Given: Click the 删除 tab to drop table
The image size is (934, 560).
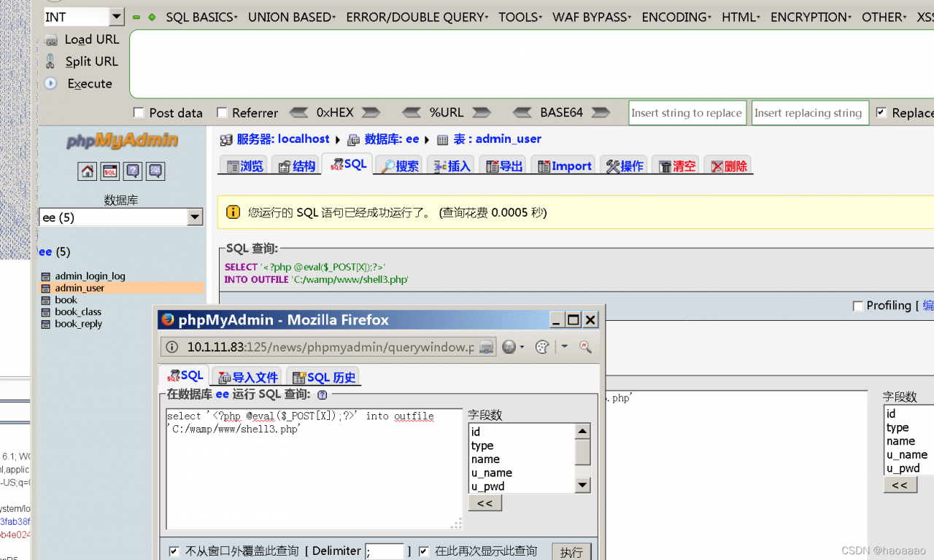Looking at the screenshot, I should 730,166.
